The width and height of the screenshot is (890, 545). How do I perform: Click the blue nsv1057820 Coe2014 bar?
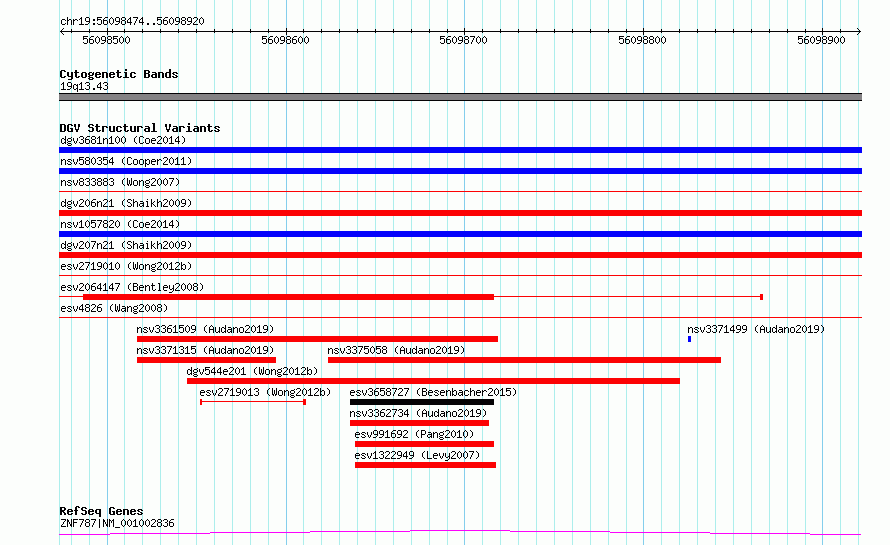click(460, 234)
